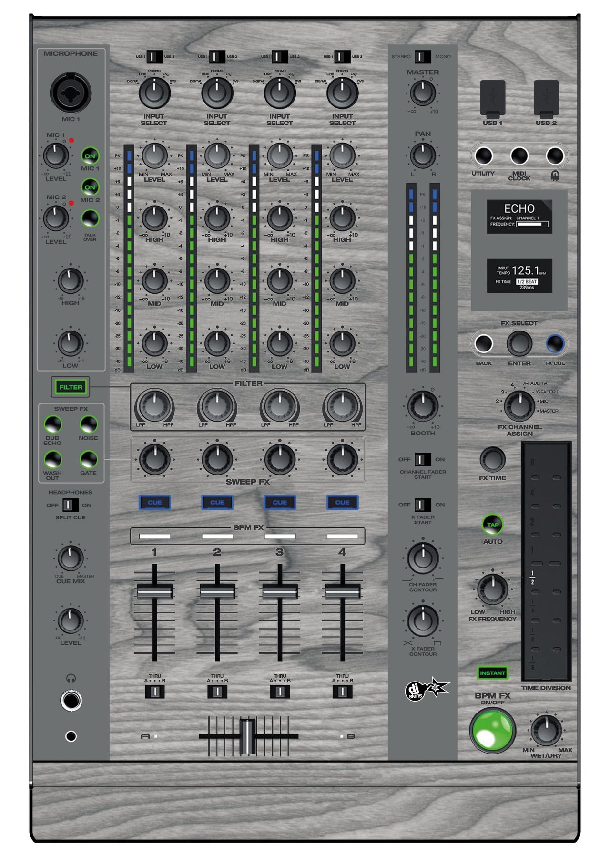Click the large headphone jack
This screenshot has width=610, height=868.
click(71, 701)
